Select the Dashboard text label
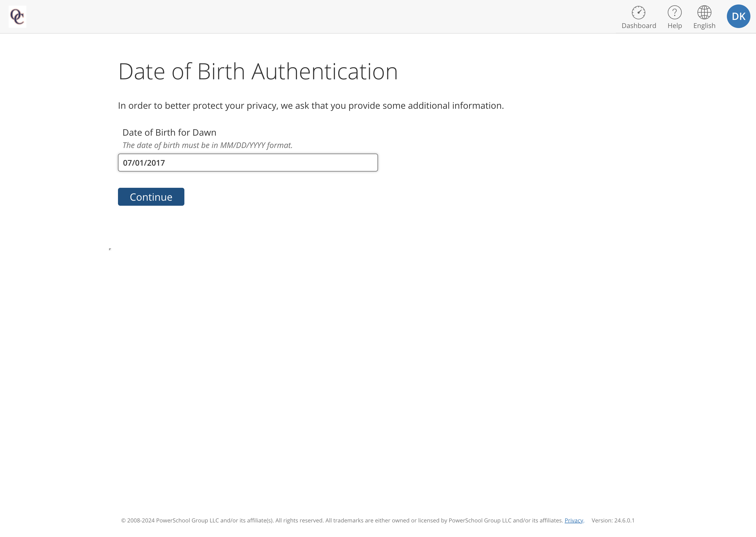 tap(638, 26)
